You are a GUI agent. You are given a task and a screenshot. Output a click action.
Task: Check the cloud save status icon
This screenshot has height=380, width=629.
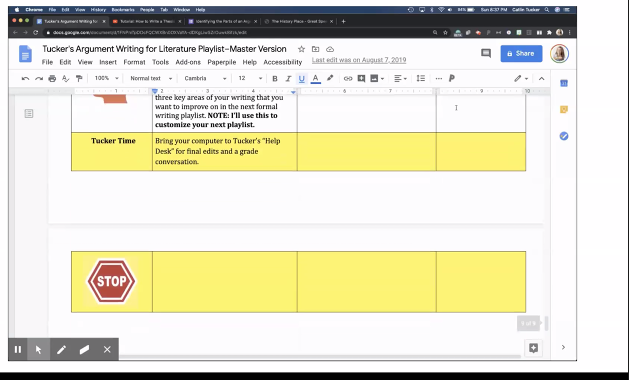330,49
